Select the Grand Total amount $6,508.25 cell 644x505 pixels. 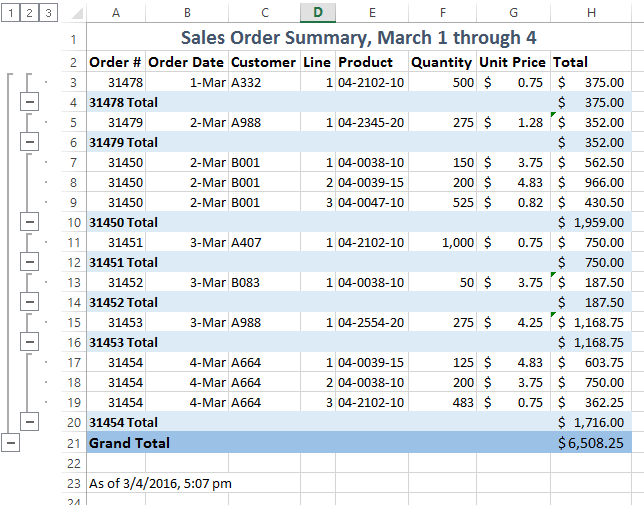tap(592, 443)
